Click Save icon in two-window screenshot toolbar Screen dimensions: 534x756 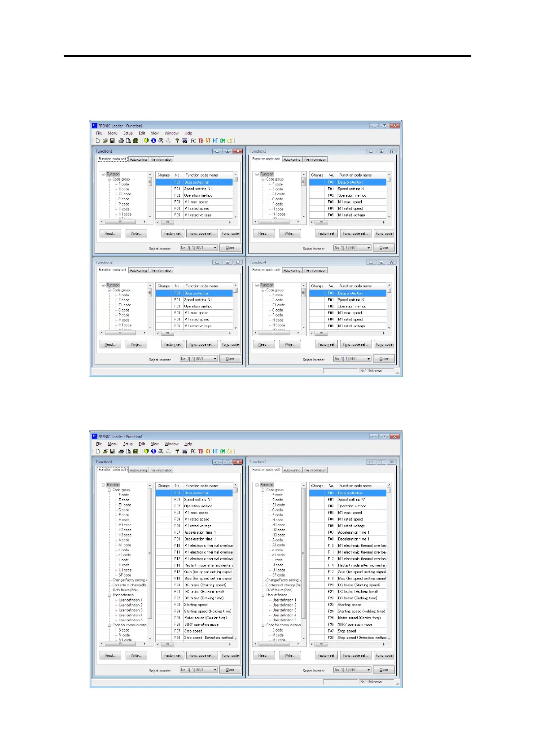point(112,451)
